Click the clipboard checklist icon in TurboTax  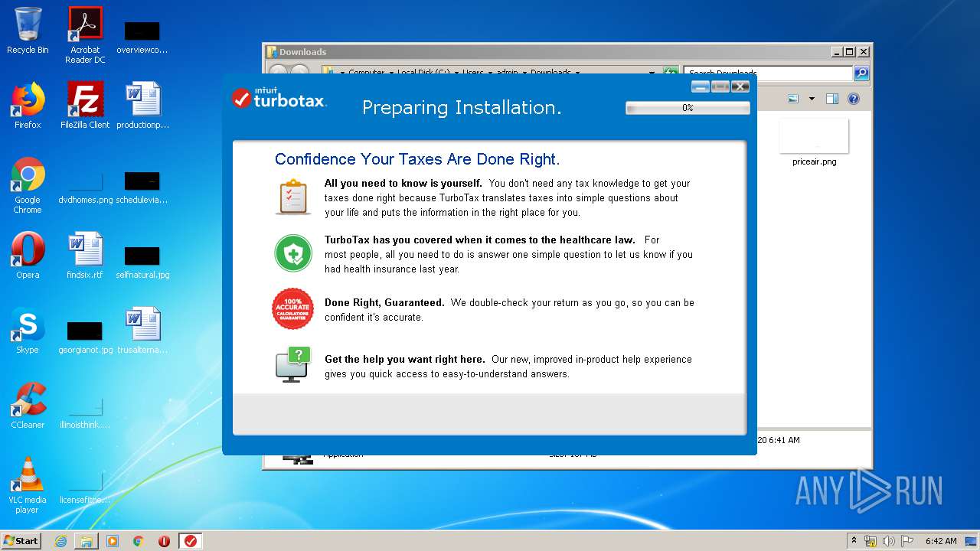pyautogui.click(x=293, y=197)
